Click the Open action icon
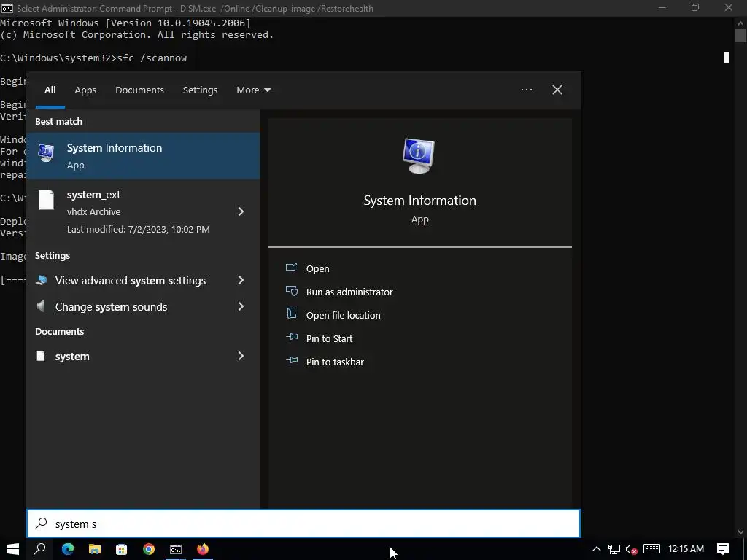 coord(291,267)
